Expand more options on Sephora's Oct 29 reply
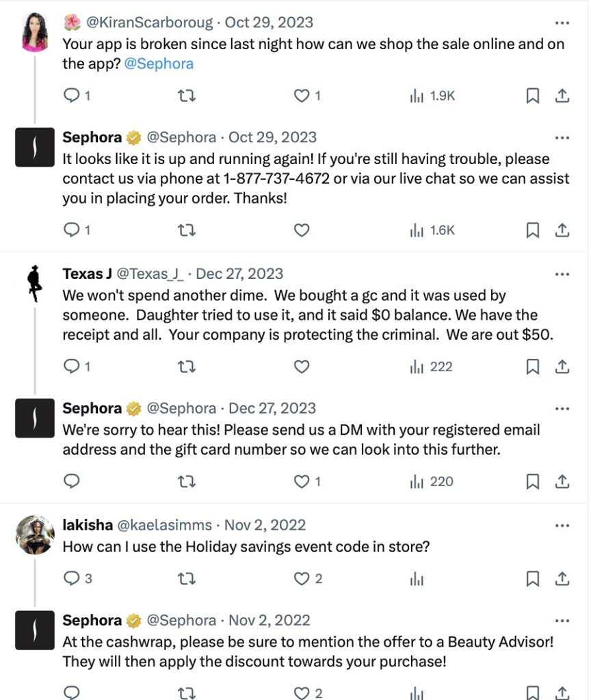Viewport: 591px width, 700px height. pyautogui.click(x=562, y=137)
